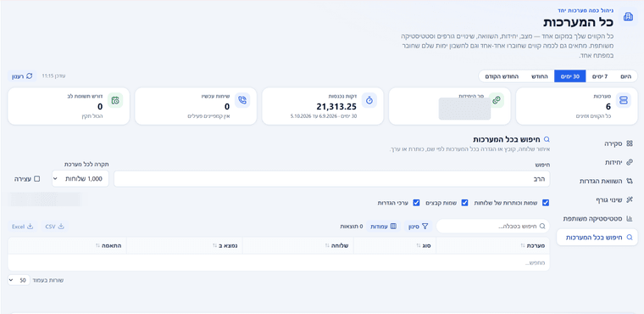Click the compare icon next to השוואת הגדרות

coord(630,181)
